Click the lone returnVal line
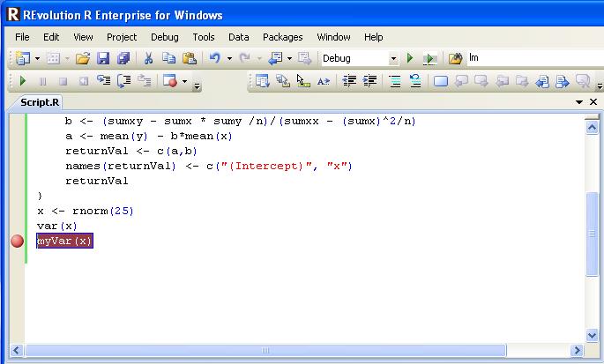 tap(97, 181)
